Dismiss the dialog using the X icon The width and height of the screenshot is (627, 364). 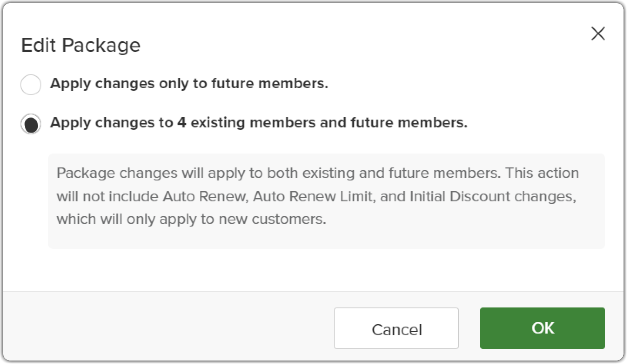598,33
